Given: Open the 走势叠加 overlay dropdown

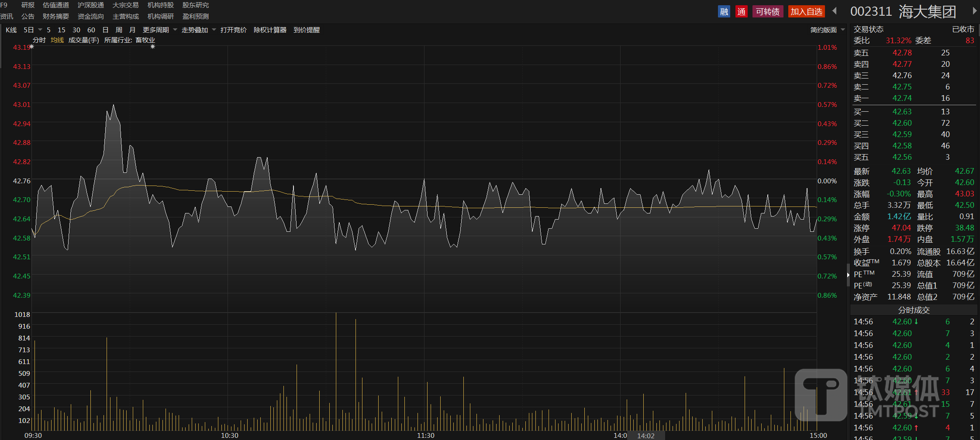Looking at the screenshot, I should [x=214, y=30].
